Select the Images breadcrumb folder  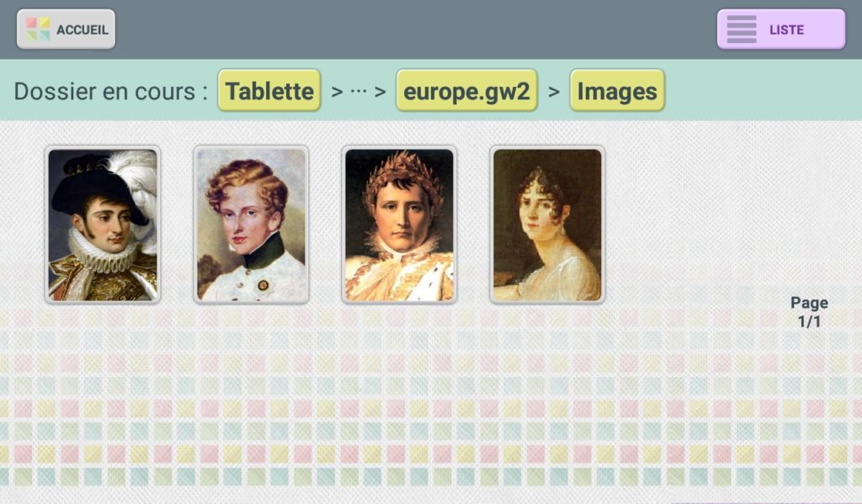point(617,91)
